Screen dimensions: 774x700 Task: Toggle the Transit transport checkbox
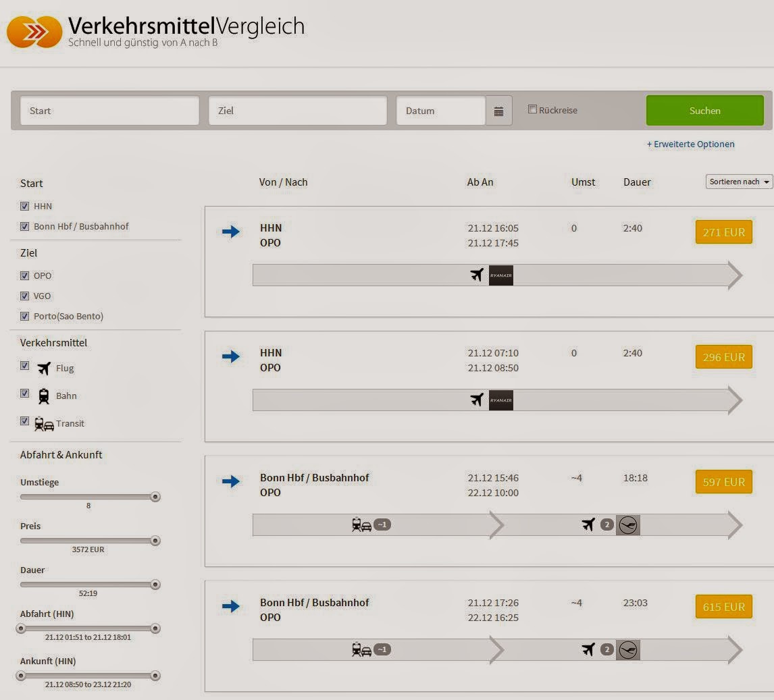point(25,421)
